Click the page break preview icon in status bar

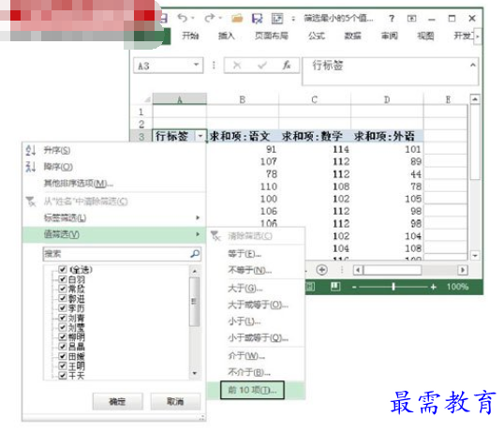tap(335, 286)
